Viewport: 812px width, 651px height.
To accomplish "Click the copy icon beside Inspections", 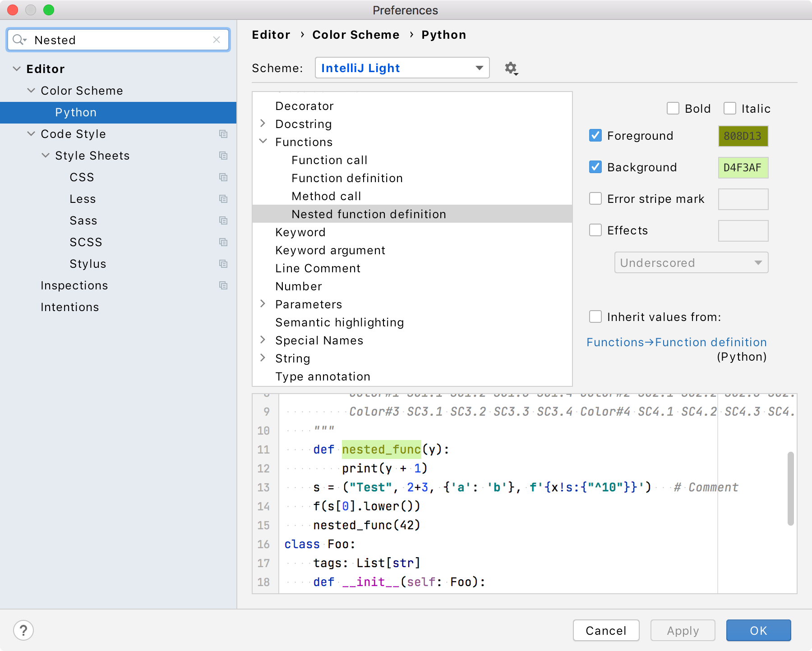I will (224, 285).
